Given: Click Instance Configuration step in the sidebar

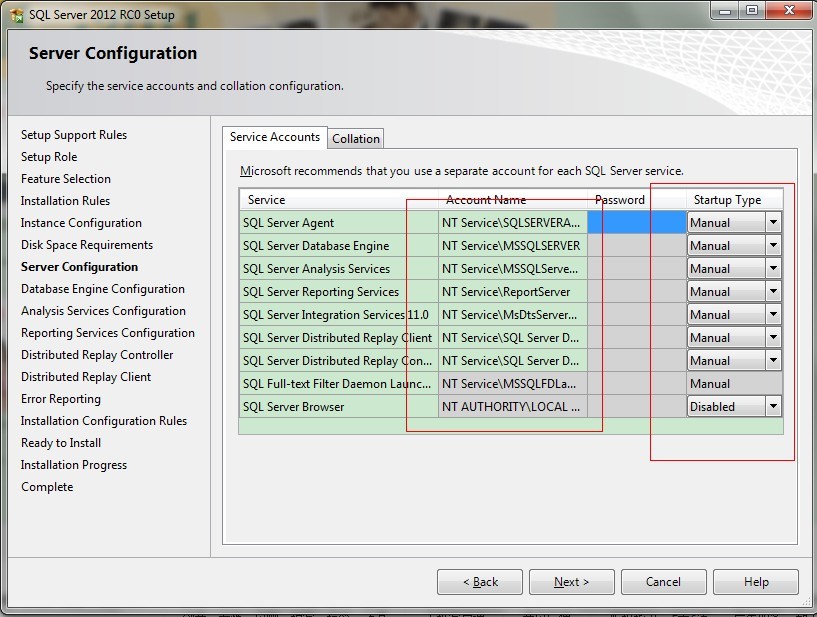Looking at the screenshot, I should pyautogui.click(x=81, y=223).
